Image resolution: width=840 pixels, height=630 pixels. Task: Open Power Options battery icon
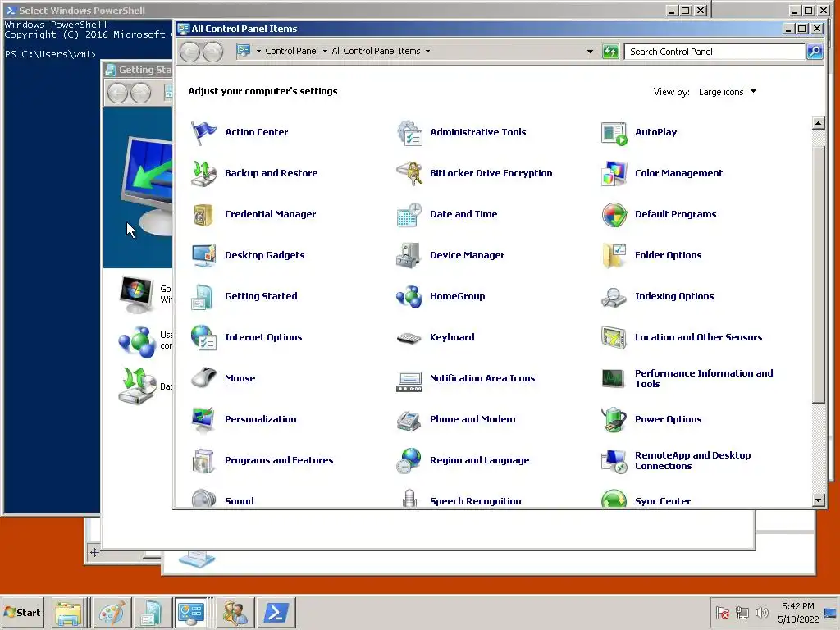[614, 419]
